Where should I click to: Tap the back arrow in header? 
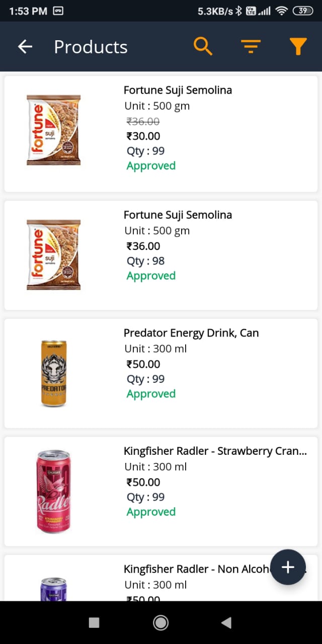click(x=25, y=47)
